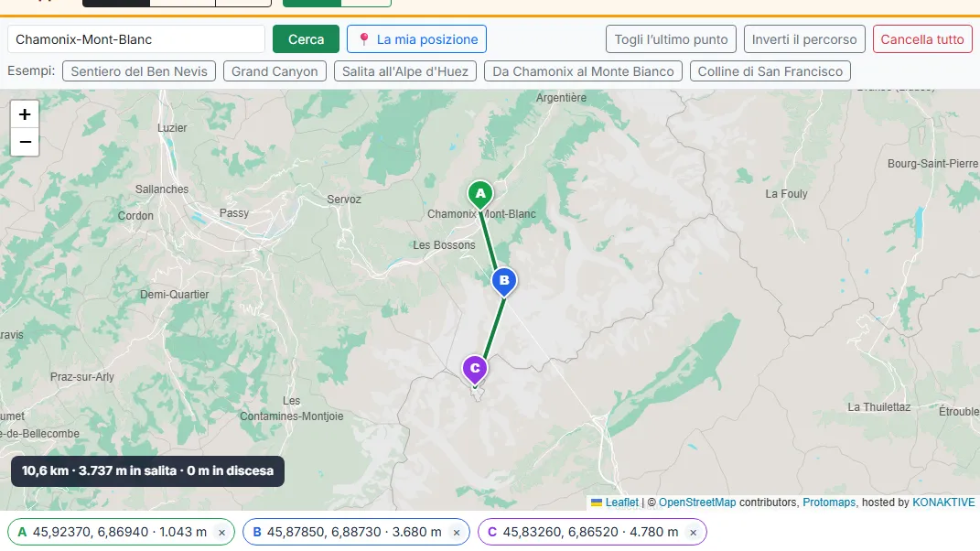The width and height of the screenshot is (980, 551).
Task: Click the Servoz map label
Action: point(344,200)
